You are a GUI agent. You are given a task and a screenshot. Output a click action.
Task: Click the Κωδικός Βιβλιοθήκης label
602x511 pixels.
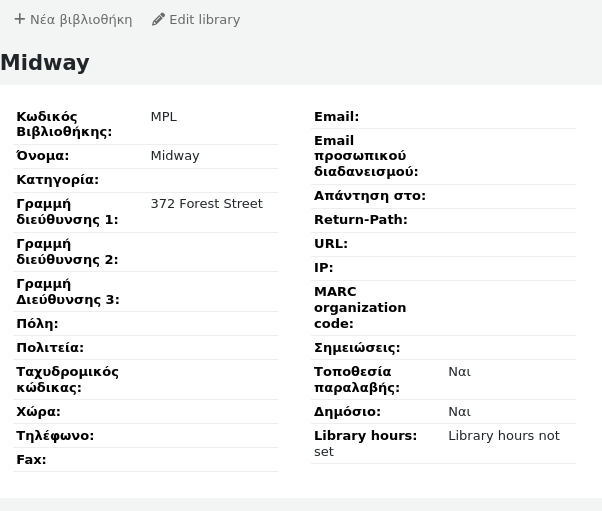[64, 124]
